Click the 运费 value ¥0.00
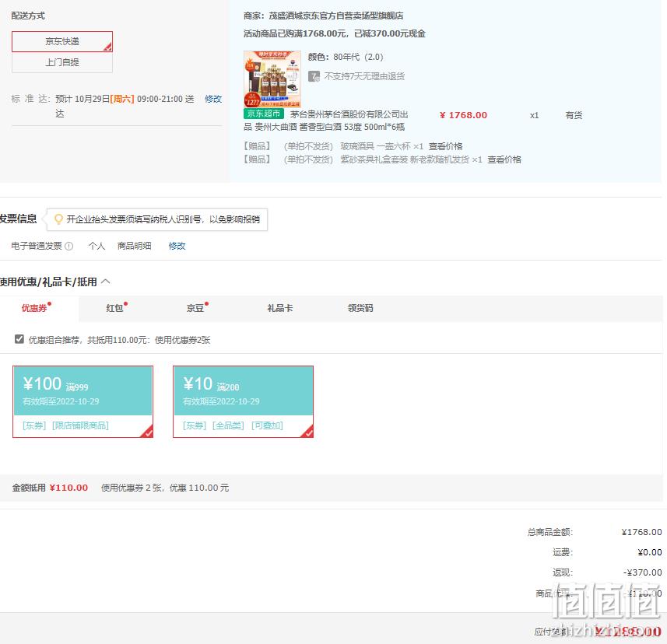Image resolution: width=667 pixels, height=644 pixels. (x=650, y=552)
